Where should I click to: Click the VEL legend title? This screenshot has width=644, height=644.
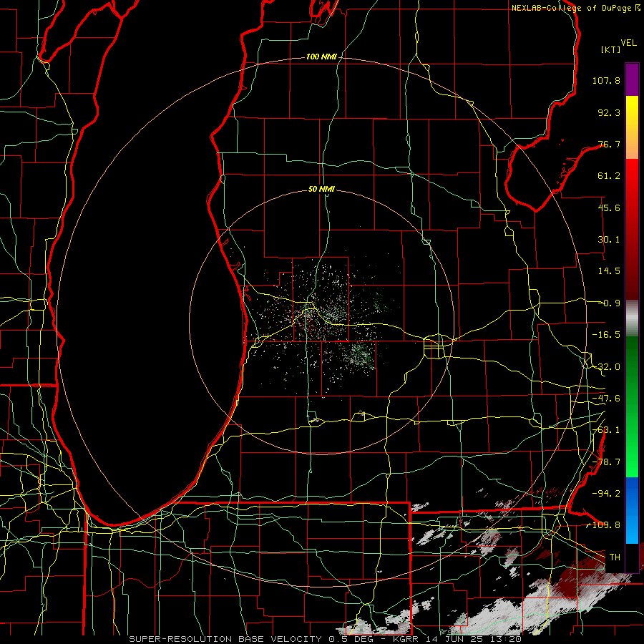point(628,43)
